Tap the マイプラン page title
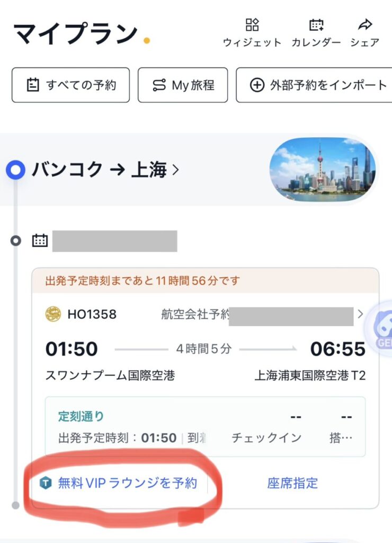The height and width of the screenshot is (543, 392). tap(75, 34)
